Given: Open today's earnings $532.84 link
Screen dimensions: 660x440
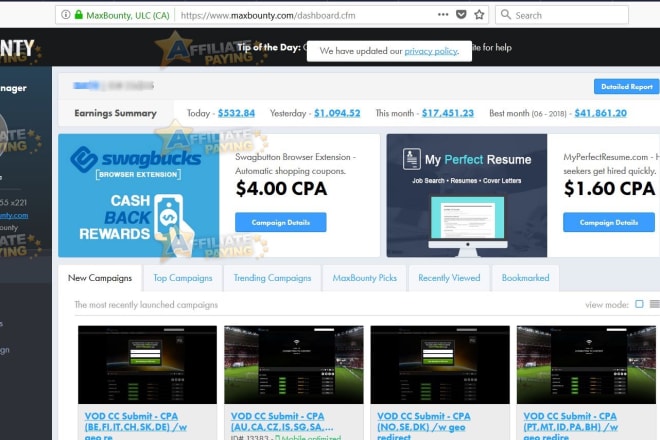Looking at the screenshot, I should [x=236, y=113].
